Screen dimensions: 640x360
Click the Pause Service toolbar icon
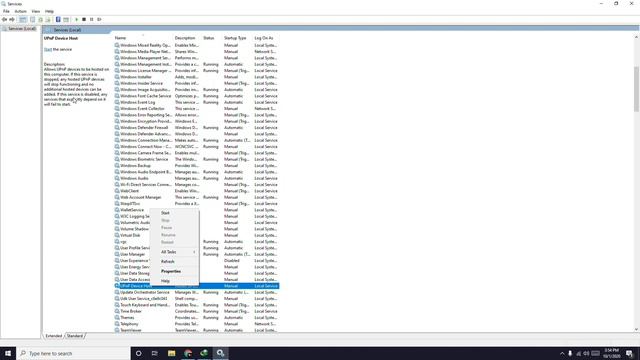pyautogui.click(x=91, y=20)
